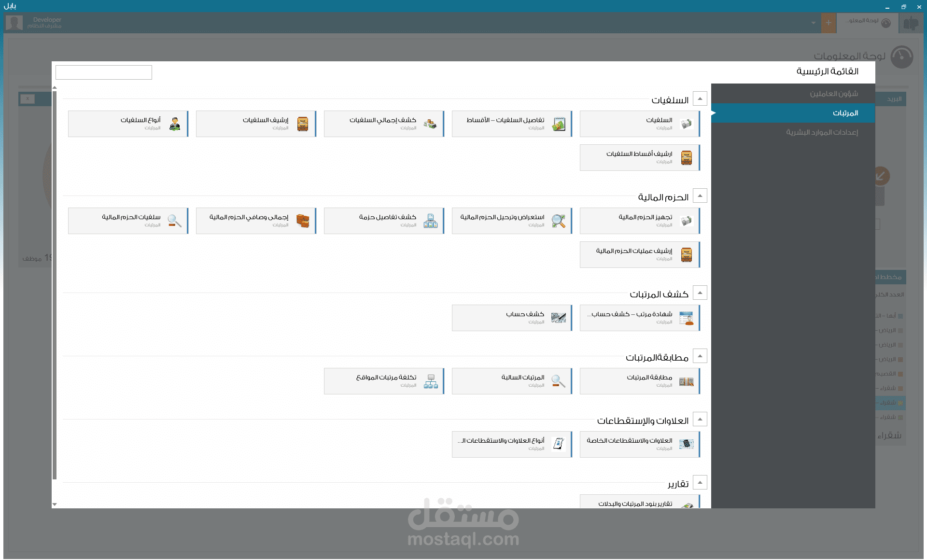Open أنواع العلاوات والاستقطاعات icon
Image resolution: width=927 pixels, height=560 pixels.
tap(559, 445)
